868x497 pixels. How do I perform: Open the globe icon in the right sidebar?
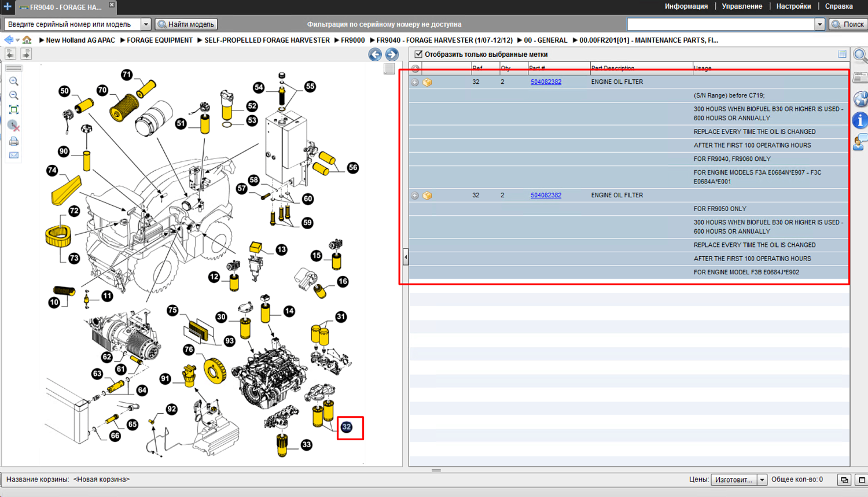click(860, 99)
